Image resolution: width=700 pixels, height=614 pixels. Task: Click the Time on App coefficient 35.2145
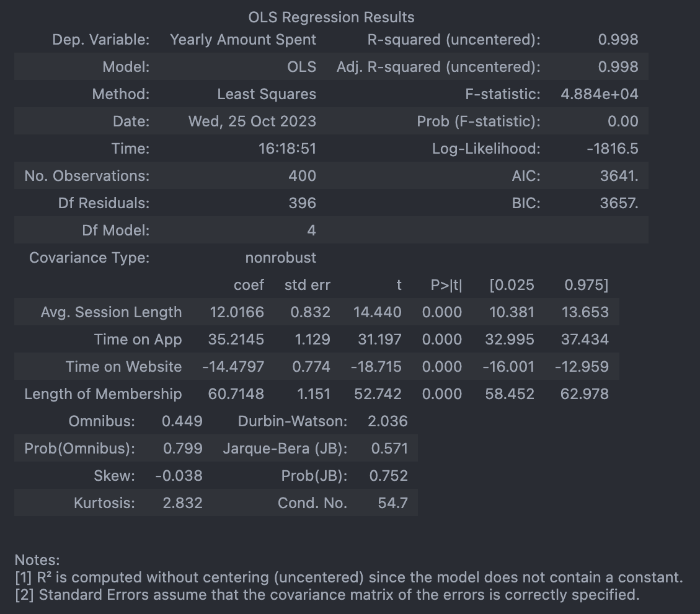tap(236, 340)
